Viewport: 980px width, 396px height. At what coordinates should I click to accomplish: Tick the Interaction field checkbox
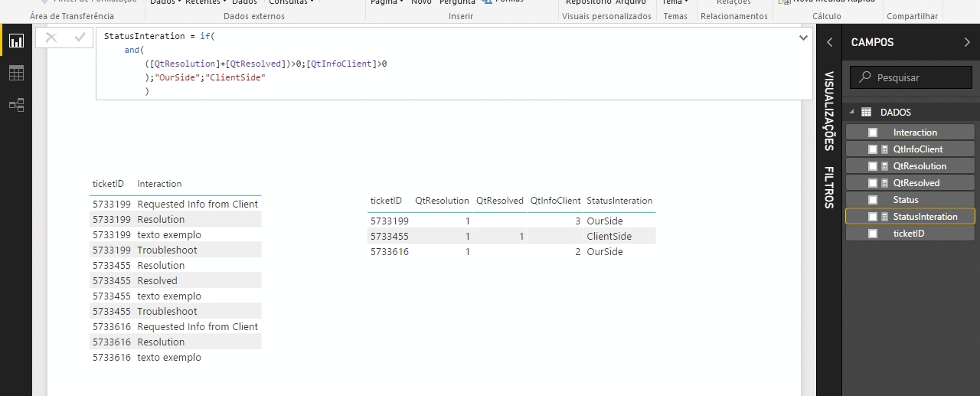coord(873,133)
